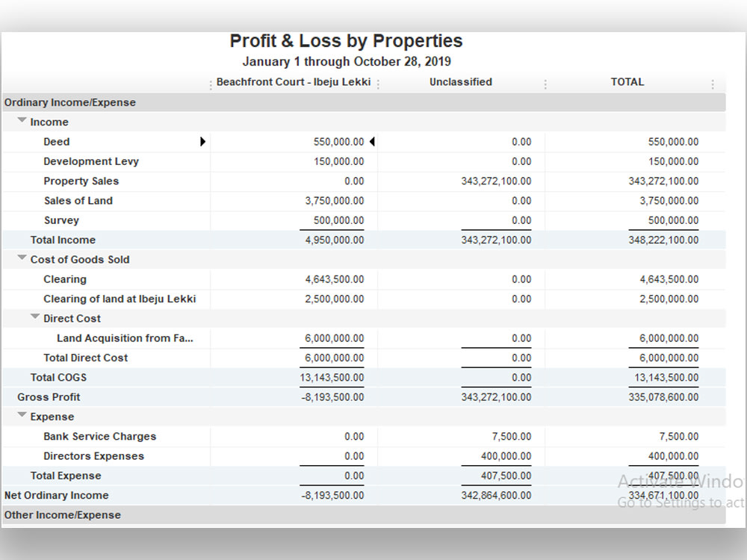Click the black arrow icon beside Deed
Image resolution: width=747 pixels, height=560 pixels.
tap(203, 141)
